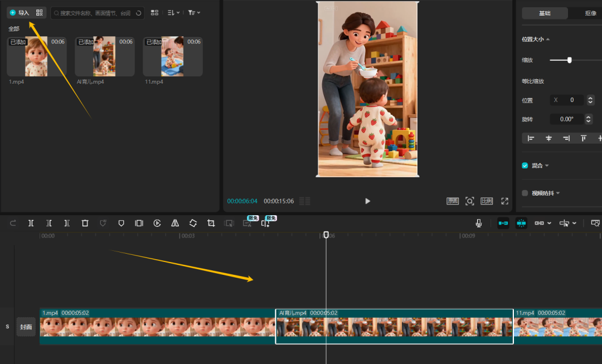The height and width of the screenshot is (364, 602).
Task: Open the media filter dropdown
Action: (194, 12)
